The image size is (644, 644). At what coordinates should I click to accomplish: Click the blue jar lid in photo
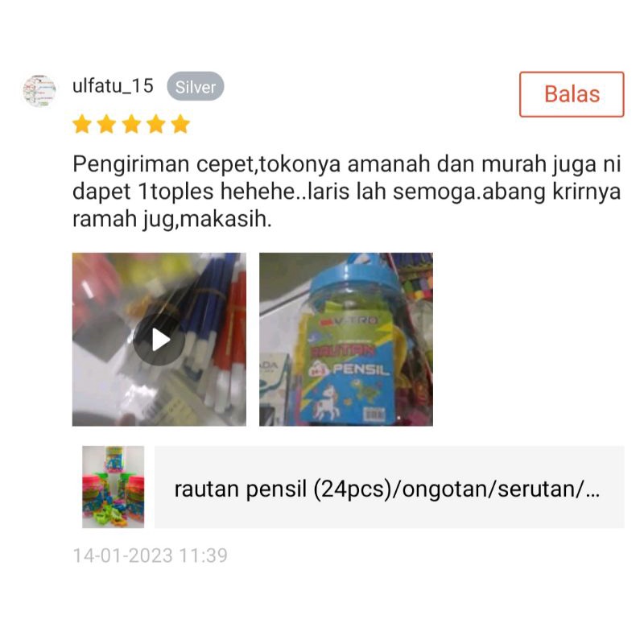354,273
